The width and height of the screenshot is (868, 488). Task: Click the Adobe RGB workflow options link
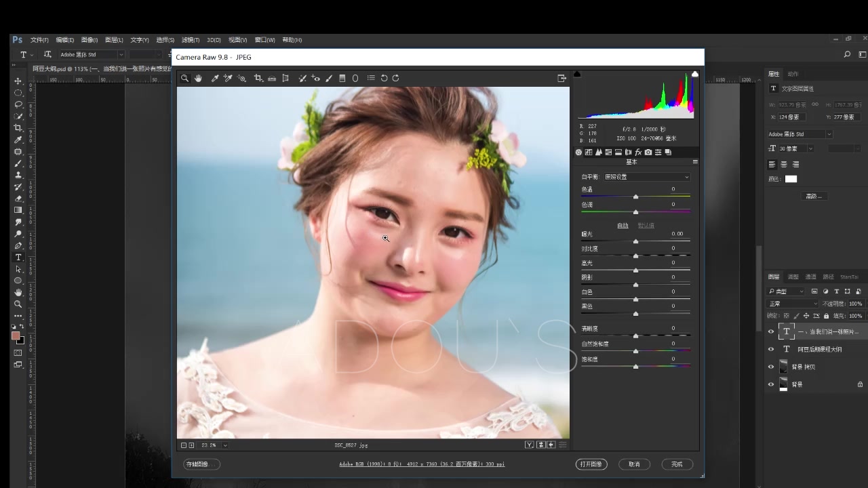point(422,464)
